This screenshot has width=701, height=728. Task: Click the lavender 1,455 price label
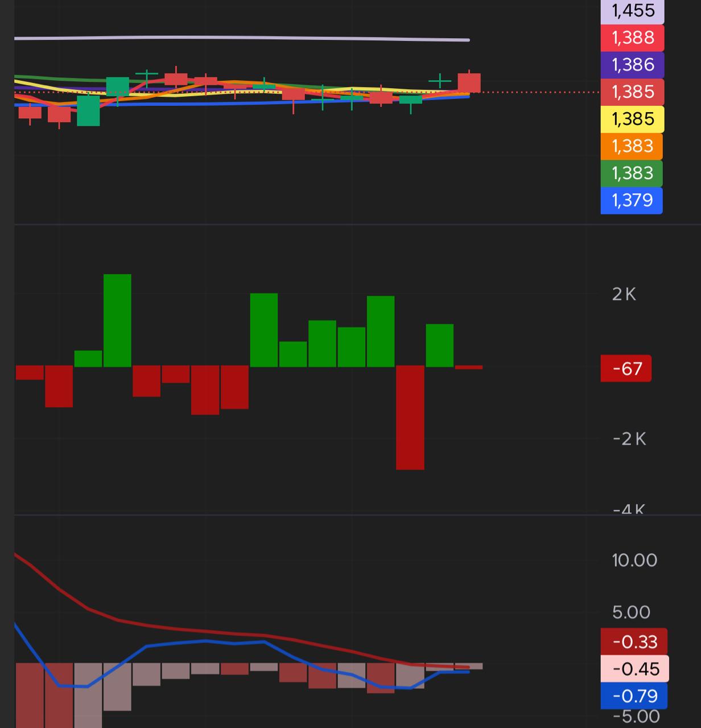click(632, 11)
